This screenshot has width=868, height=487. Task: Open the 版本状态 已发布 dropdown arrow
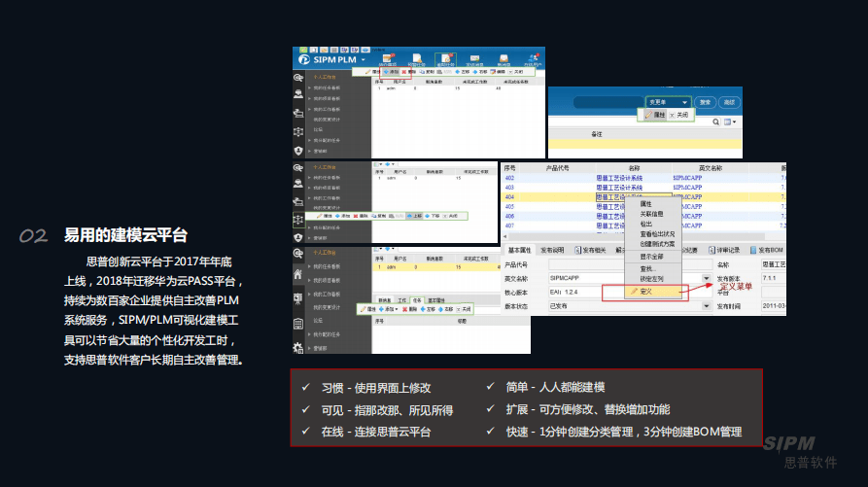pyautogui.click(x=707, y=306)
